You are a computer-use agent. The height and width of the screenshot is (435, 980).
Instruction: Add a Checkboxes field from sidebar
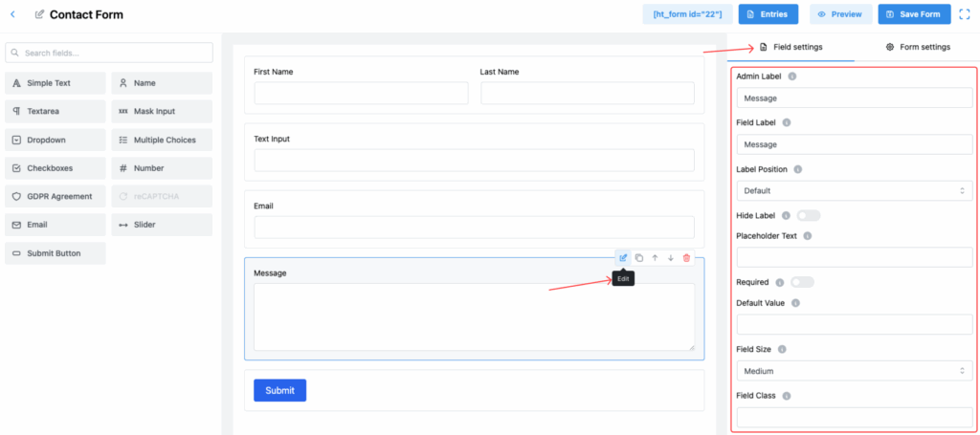click(x=55, y=168)
